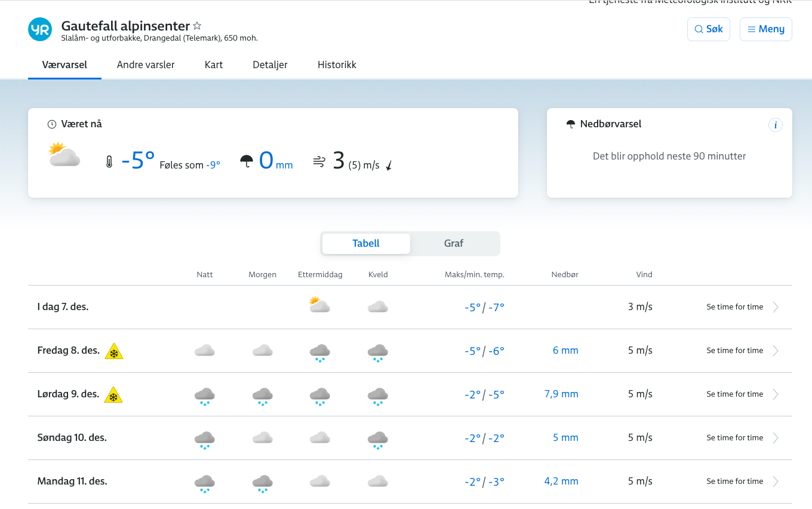The width and height of the screenshot is (812, 509).
Task: Click the Fredag 6 mm precipitation value
Action: pyautogui.click(x=565, y=351)
